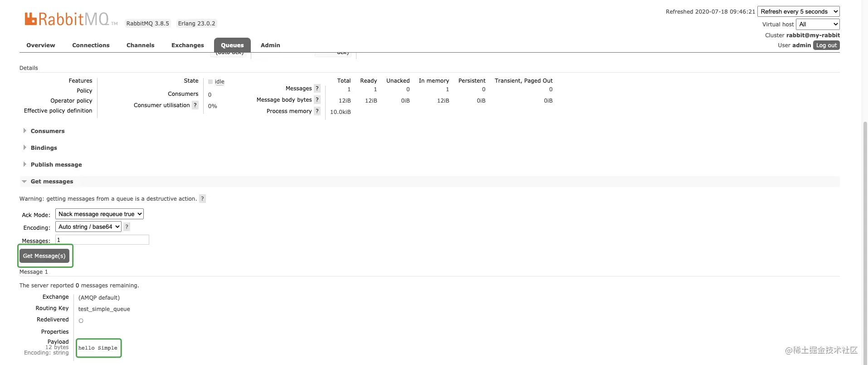
Task: Click the test_simple_queue routing key value
Action: click(x=104, y=309)
